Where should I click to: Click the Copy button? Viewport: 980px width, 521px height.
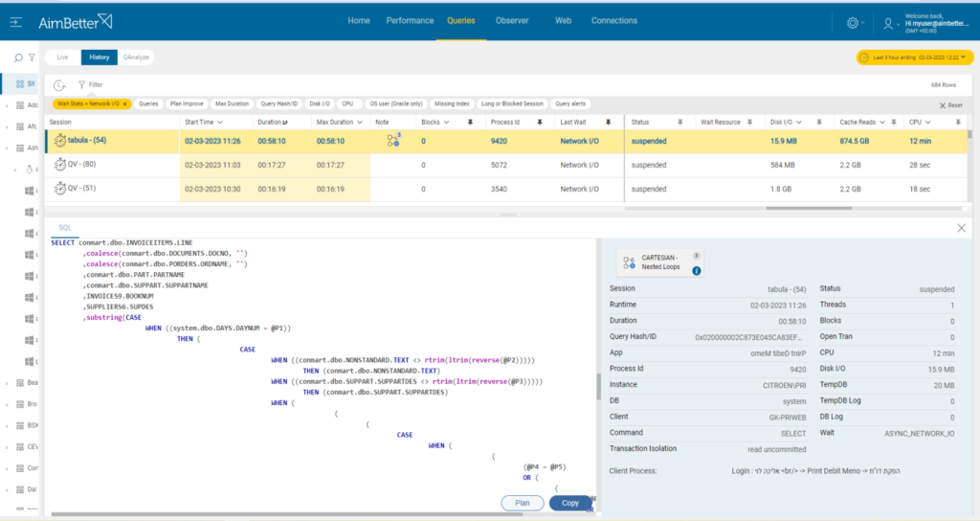(570, 503)
